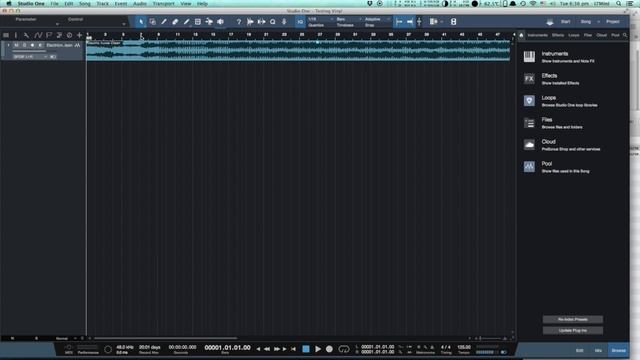This screenshot has height=360, width=640.
Task: Solo the audio track with S button
Action: [x=24, y=45]
